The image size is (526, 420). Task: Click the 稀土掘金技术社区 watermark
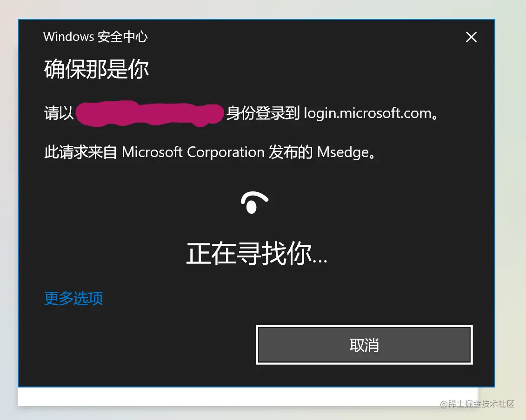[477, 404]
